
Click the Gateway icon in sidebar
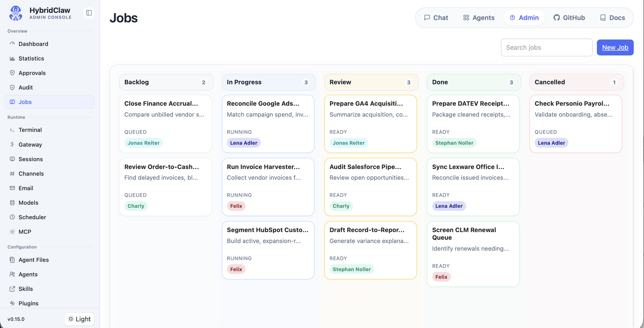(x=12, y=144)
